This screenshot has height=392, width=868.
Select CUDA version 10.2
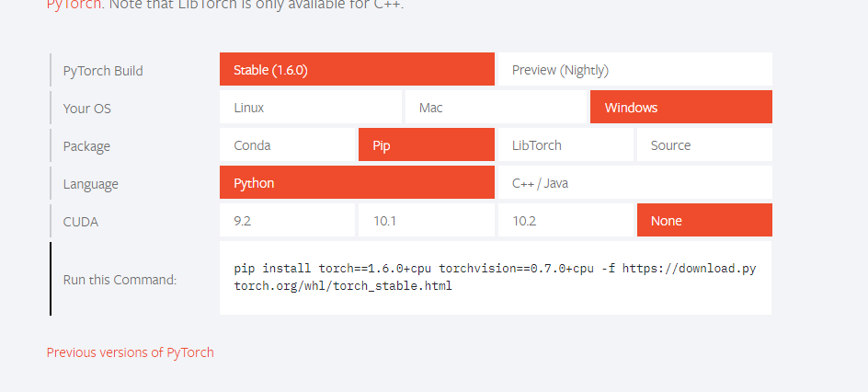point(565,221)
